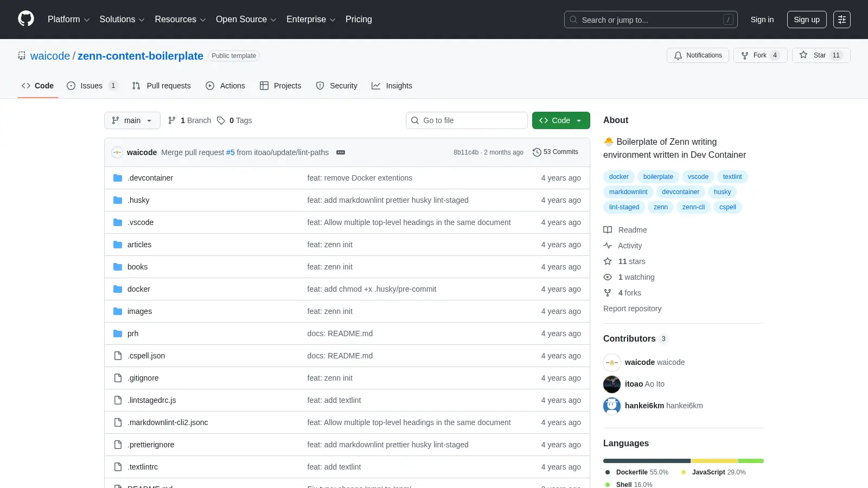Click the docker folder icon
Viewport: 868px width, 488px height.
coord(118,289)
